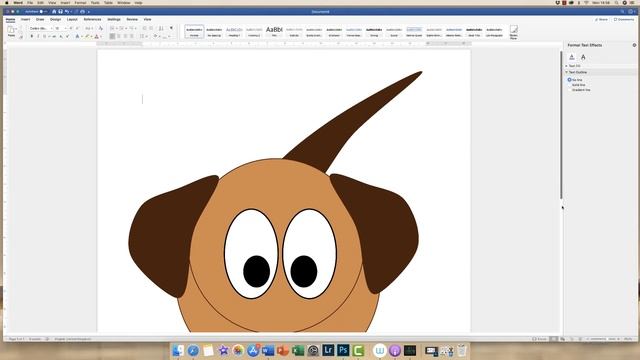640x360 pixels.
Task: Click the Undo icon in the title bar
Action: tap(67, 11)
